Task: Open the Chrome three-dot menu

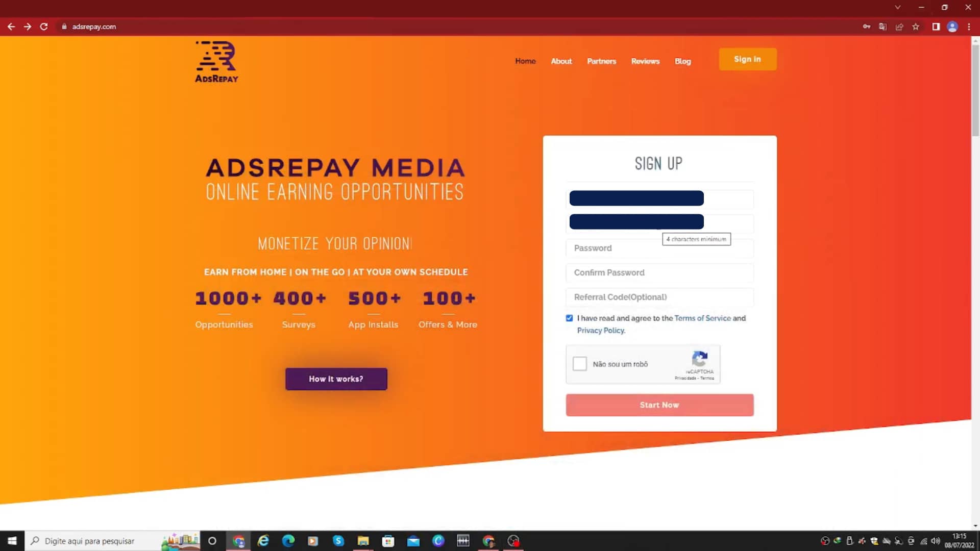Action: click(969, 27)
